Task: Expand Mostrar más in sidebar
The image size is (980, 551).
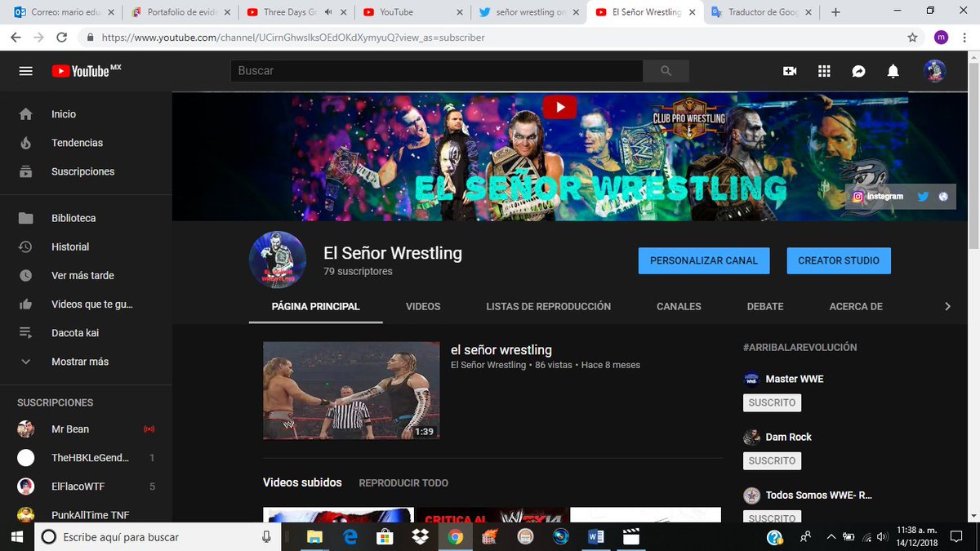Action: pos(86,362)
